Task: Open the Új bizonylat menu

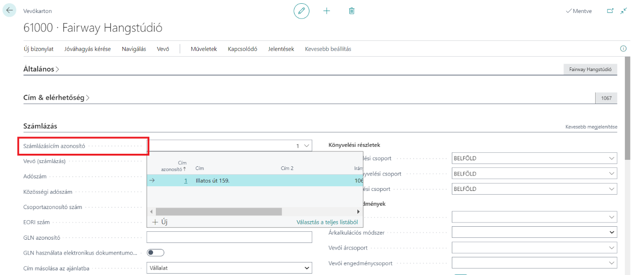Action: 38,49
